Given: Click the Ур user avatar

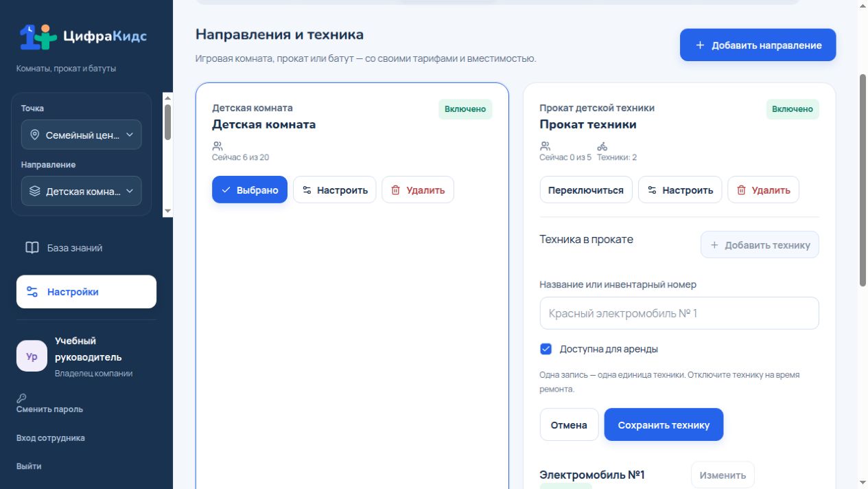Looking at the screenshot, I should click(32, 356).
